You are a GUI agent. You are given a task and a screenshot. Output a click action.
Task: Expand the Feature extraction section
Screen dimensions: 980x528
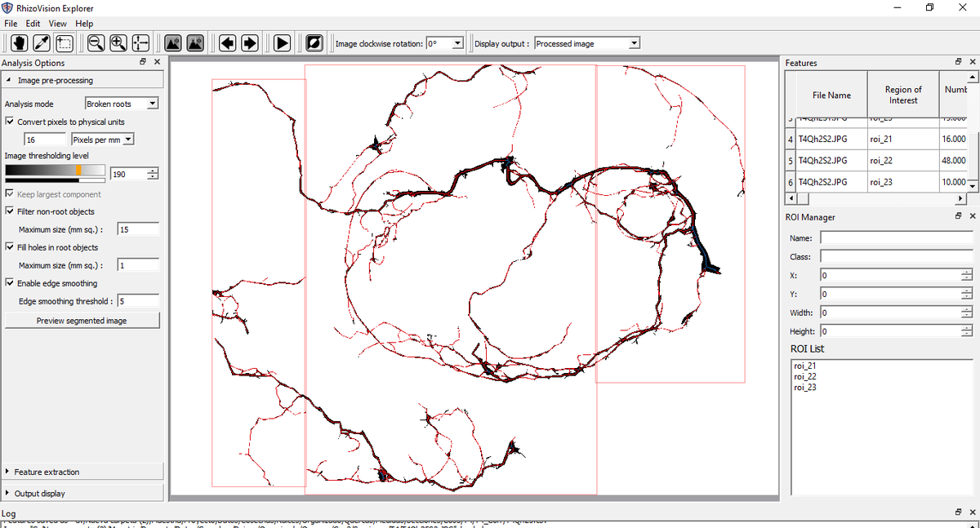[x=82, y=472]
